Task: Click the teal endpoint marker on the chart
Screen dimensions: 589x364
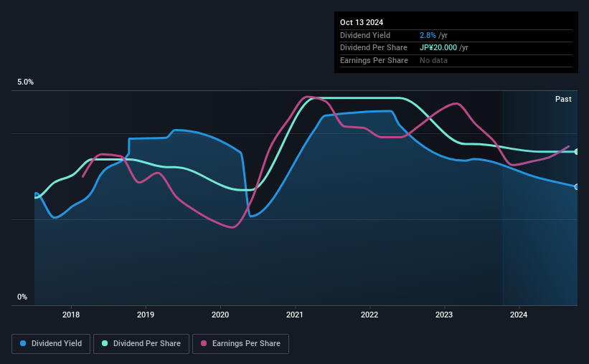Action: 577,152
